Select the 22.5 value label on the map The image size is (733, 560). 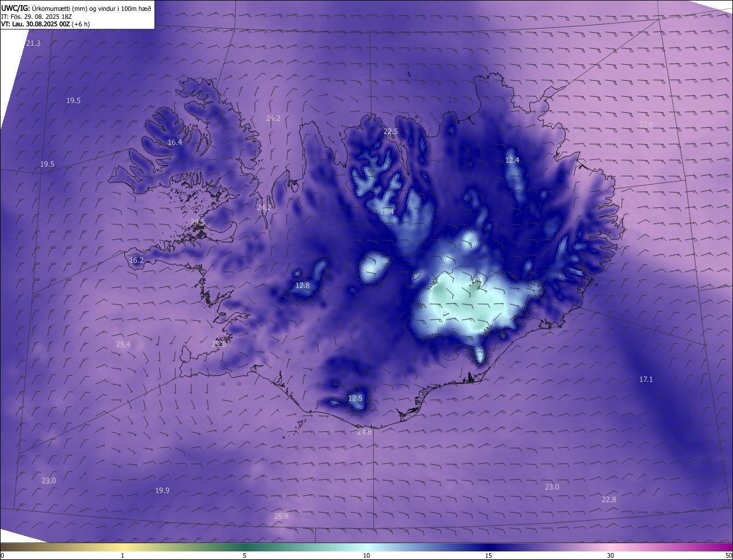(x=391, y=132)
